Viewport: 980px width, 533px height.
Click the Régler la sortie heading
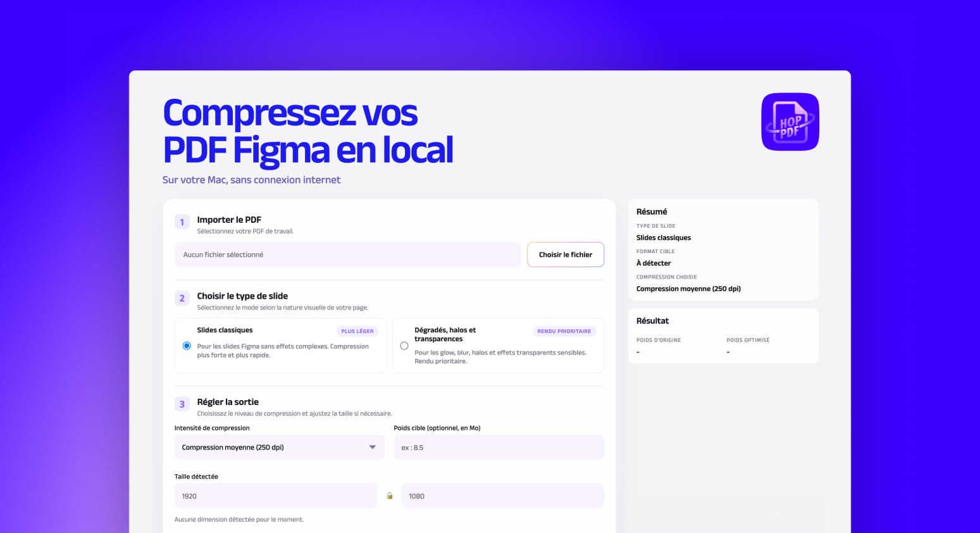[x=228, y=402]
